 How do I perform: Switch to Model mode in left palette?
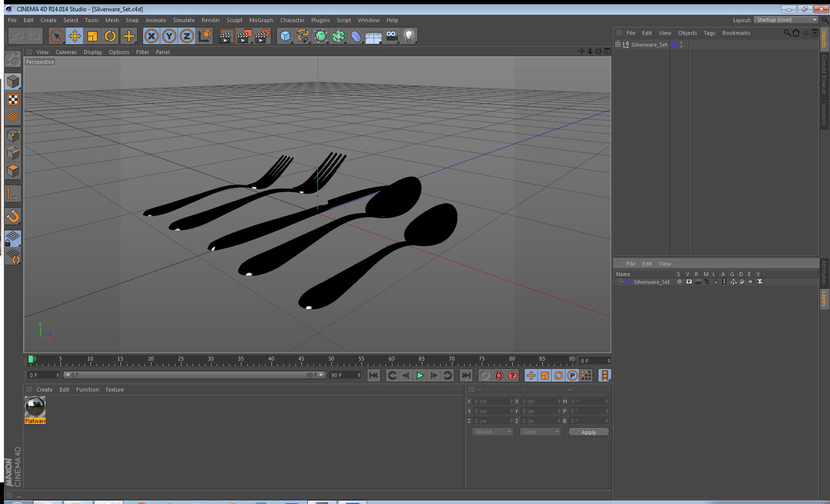13,82
